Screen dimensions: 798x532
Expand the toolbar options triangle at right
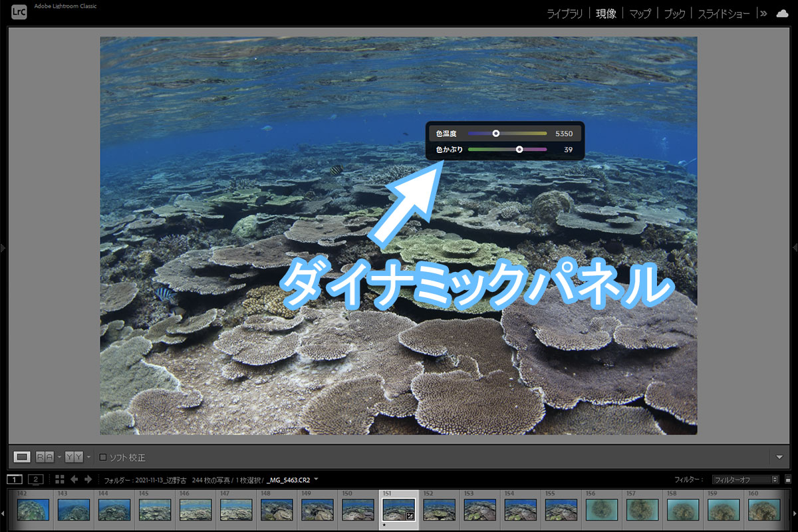tap(779, 458)
